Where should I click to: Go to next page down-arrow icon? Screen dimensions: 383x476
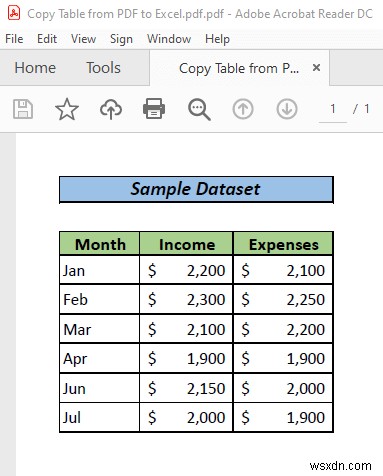pos(287,109)
